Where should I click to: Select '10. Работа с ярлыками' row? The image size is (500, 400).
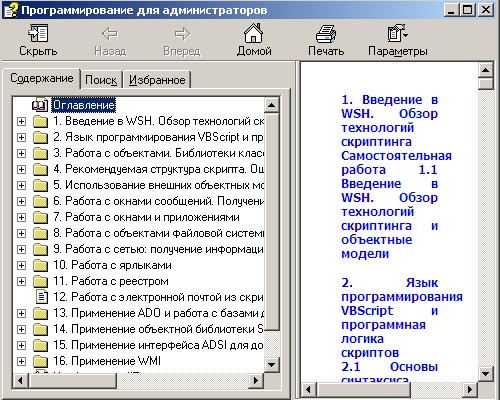(112, 265)
